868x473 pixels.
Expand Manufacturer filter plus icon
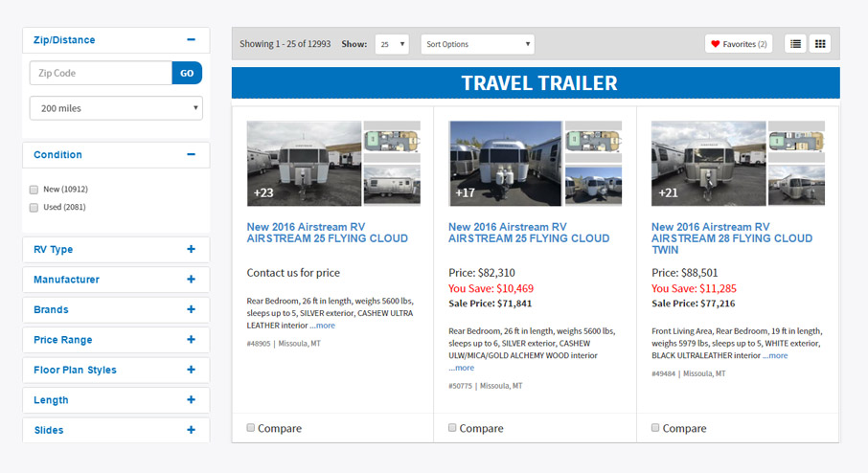tap(191, 280)
